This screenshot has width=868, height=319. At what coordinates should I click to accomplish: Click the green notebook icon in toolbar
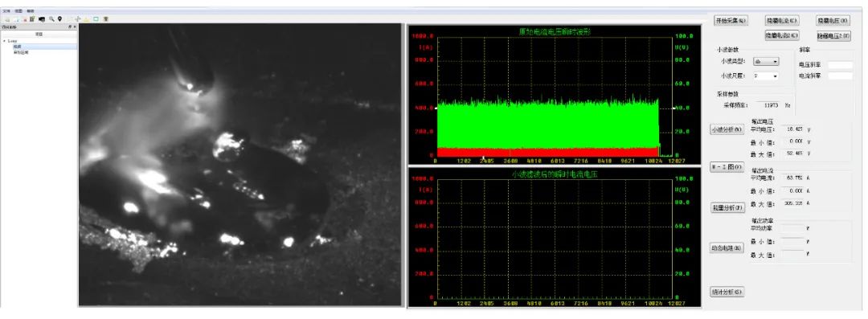click(x=32, y=18)
